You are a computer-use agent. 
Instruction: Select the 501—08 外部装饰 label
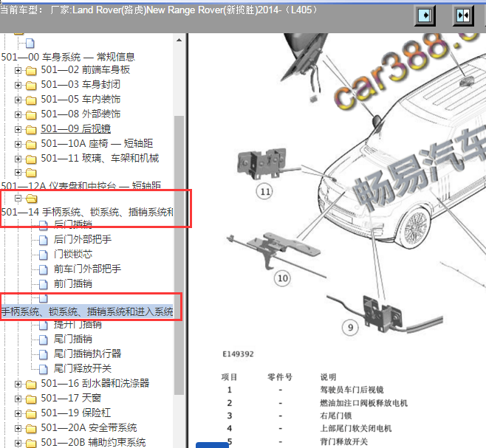click(81, 114)
